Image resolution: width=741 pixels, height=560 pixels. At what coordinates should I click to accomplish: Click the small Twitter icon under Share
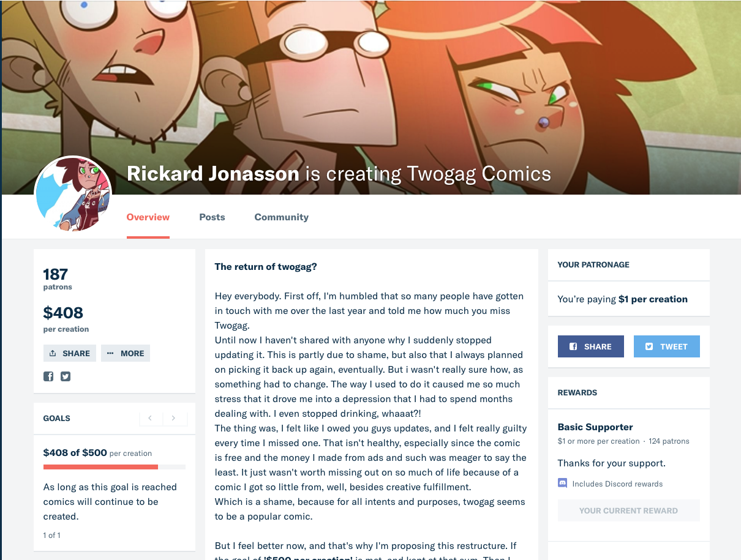(66, 376)
